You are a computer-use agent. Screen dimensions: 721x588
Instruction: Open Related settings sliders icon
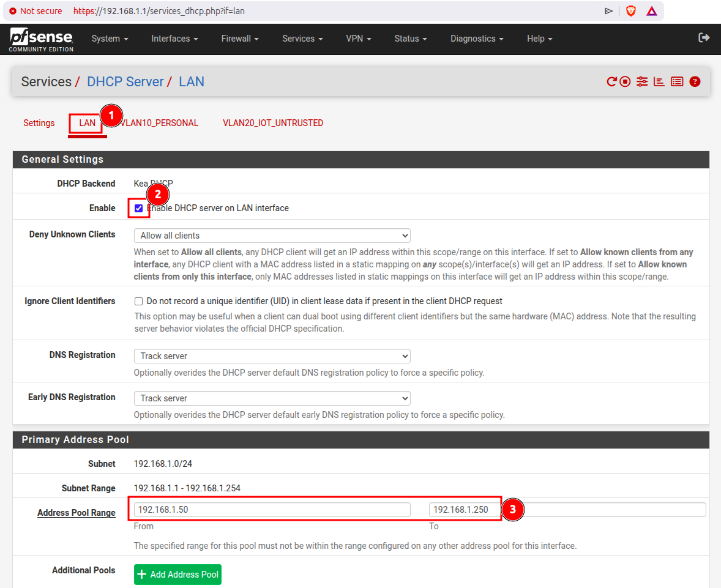[x=642, y=82]
